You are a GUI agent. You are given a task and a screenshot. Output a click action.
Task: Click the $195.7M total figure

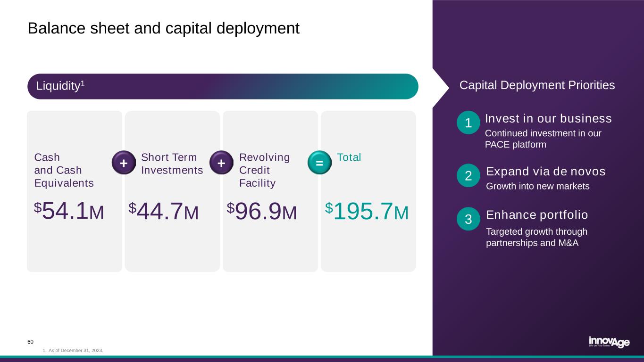click(367, 212)
